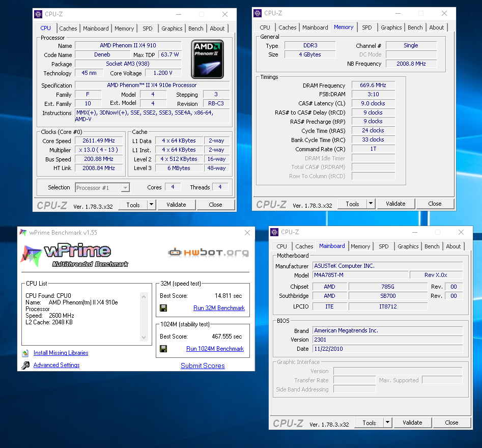Screen dimensions: 482x448
Task: Click the HT Link 2008.84 MHz value
Action: click(99, 168)
